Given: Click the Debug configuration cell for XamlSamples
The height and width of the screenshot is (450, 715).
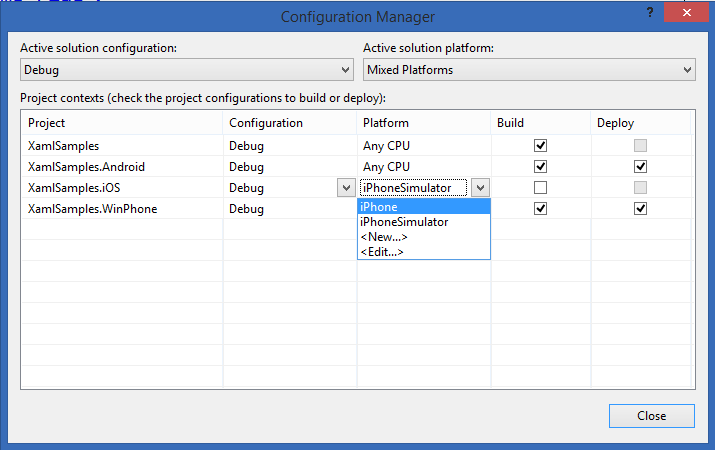Looking at the screenshot, I should [290, 146].
